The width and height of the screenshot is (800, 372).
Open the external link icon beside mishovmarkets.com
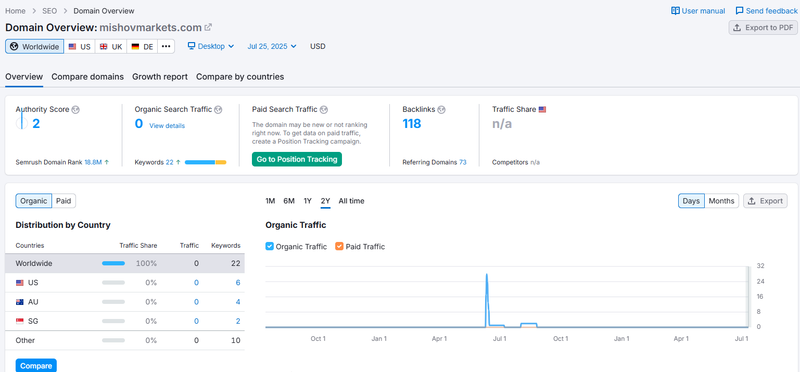point(208,27)
